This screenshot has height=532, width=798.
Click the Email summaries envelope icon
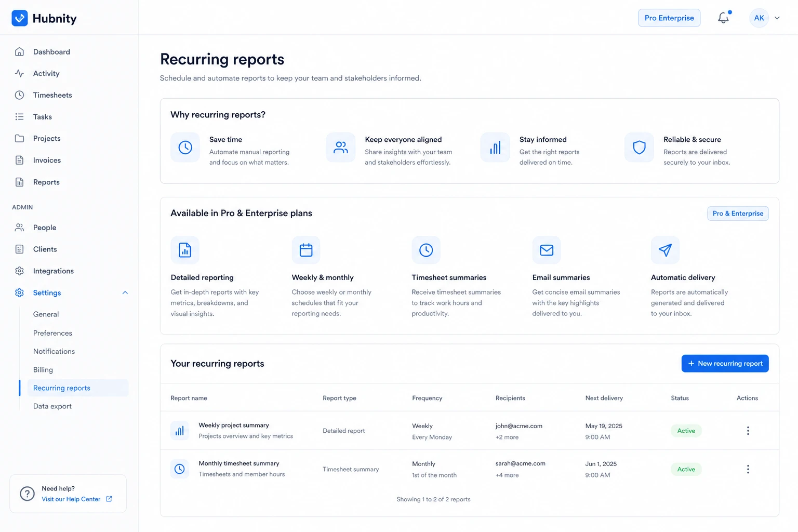click(547, 250)
